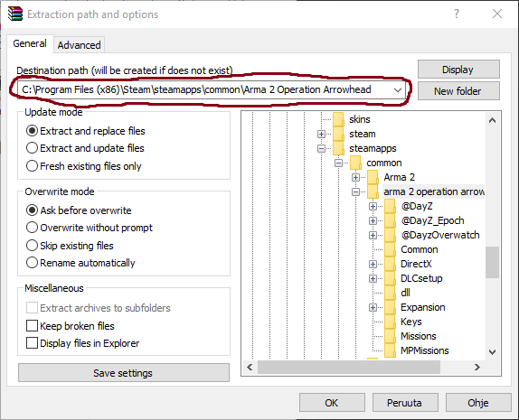The height and width of the screenshot is (420, 519).
Task: Click the New folder button
Action: click(x=458, y=91)
